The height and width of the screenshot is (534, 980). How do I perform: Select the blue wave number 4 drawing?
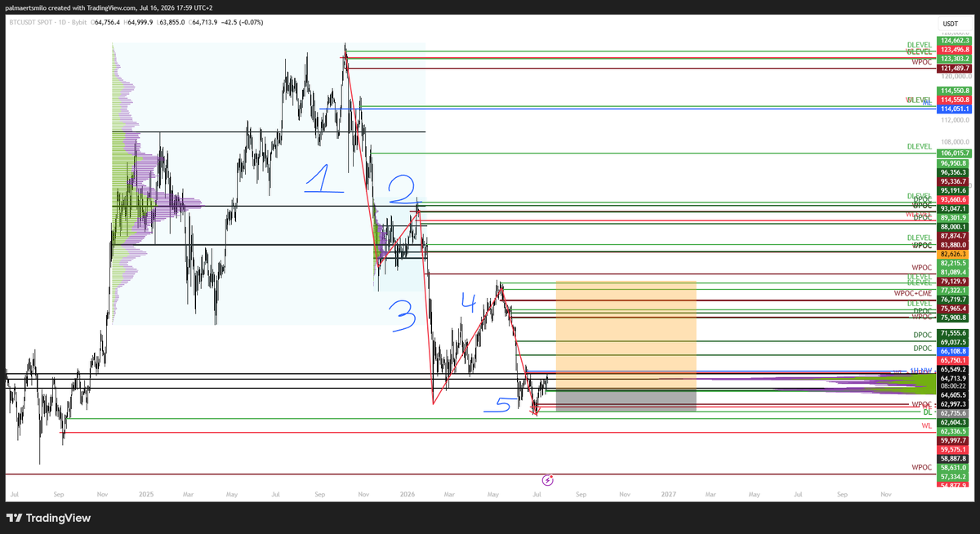[467, 303]
